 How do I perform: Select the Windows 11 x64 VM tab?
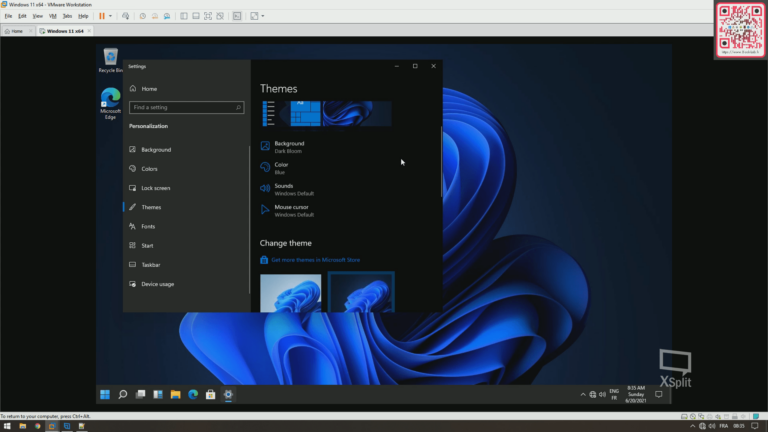tap(65, 31)
